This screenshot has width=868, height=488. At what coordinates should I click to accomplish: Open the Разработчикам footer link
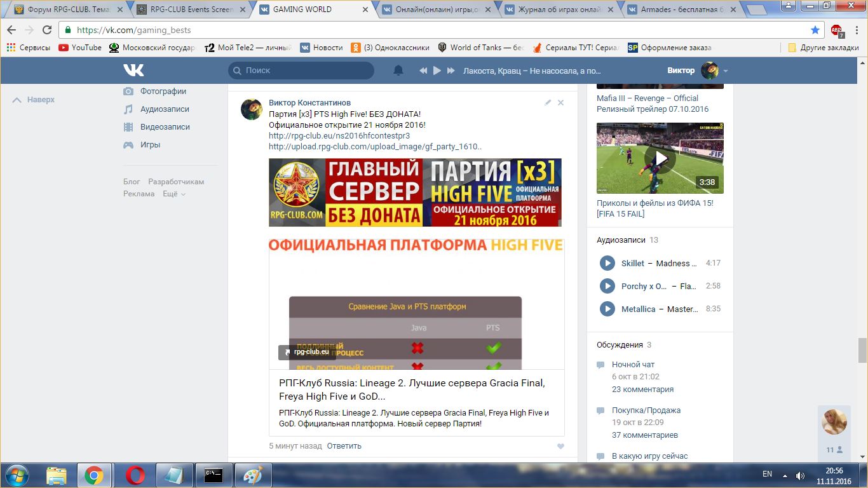[x=176, y=182]
